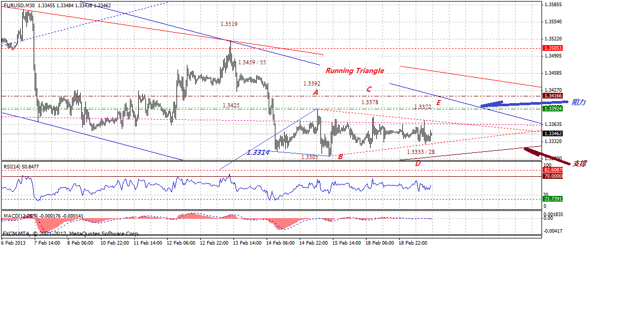Click the '12 Feb 06:00' time axis label
Viewport: 644px width, 326px height.
[181, 243]
